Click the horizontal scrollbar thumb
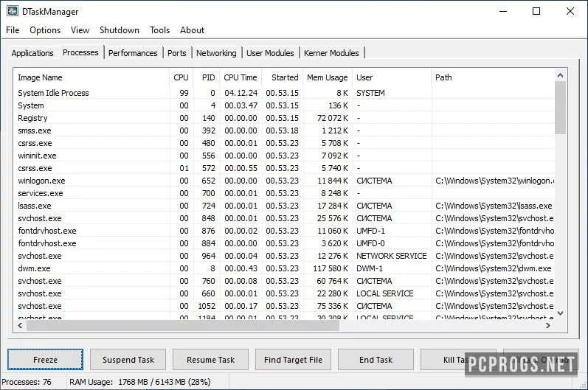The width and height of the screenshot is (588, 390). click(183, 326)
